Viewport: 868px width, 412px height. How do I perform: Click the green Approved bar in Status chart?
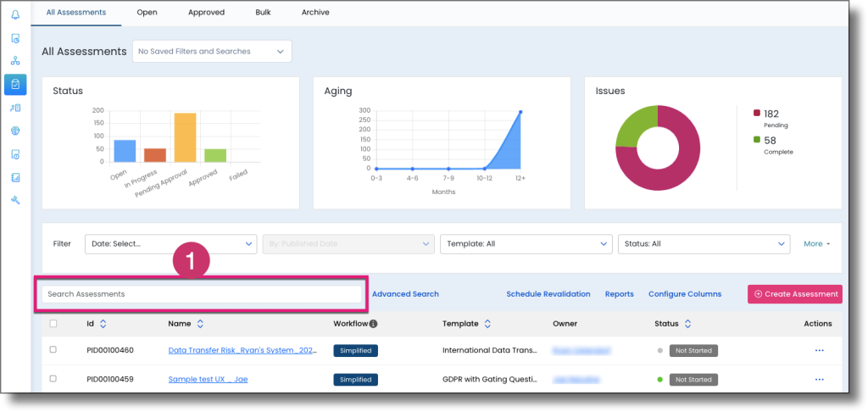(214, 155)
